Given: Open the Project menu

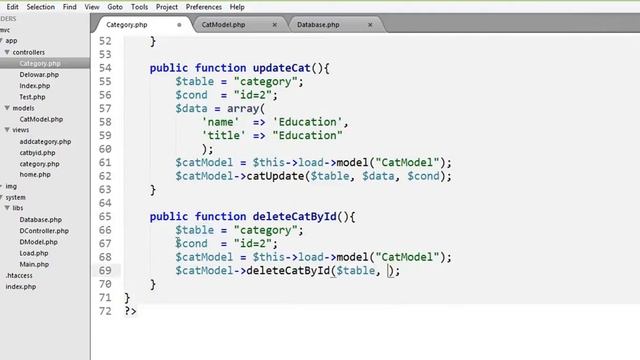Looking at the screenshot, I should point(167,7).
